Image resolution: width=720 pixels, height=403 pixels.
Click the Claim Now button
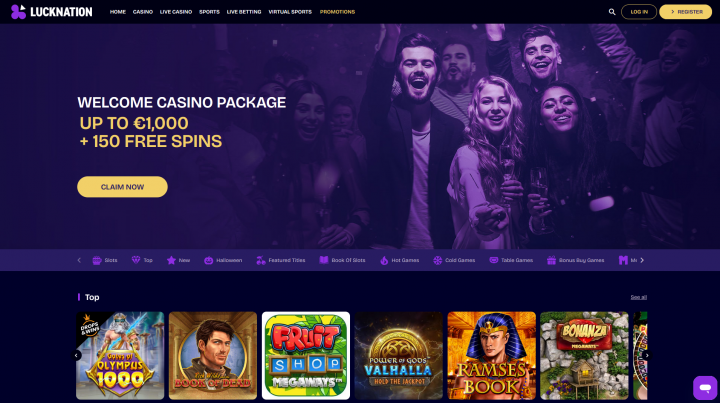(x=122, y=187)
